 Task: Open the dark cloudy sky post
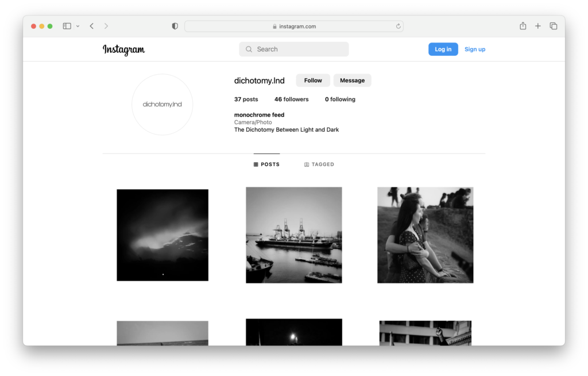(163, 235)
